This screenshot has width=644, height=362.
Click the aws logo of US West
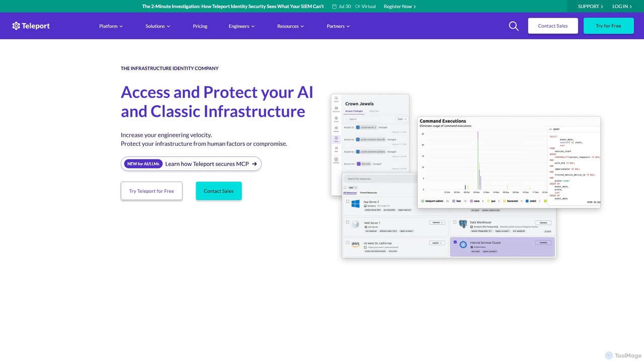355,244
